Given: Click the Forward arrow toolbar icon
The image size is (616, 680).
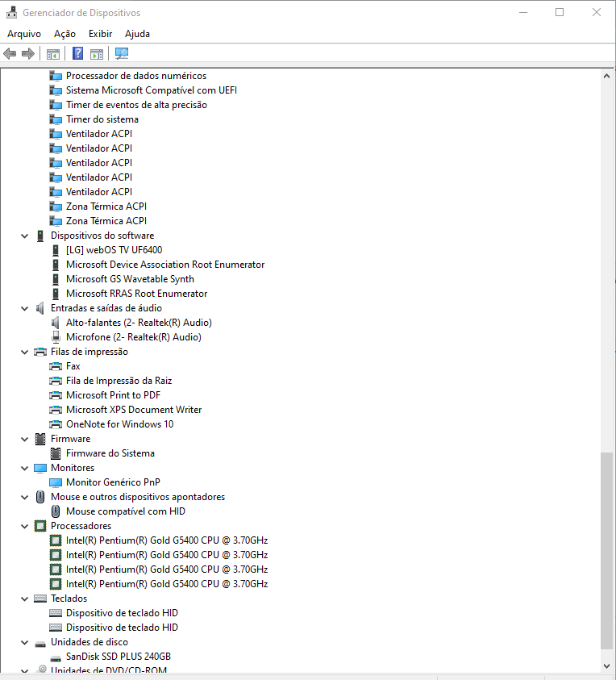Looking at the screenshot, I should point(28,54).
